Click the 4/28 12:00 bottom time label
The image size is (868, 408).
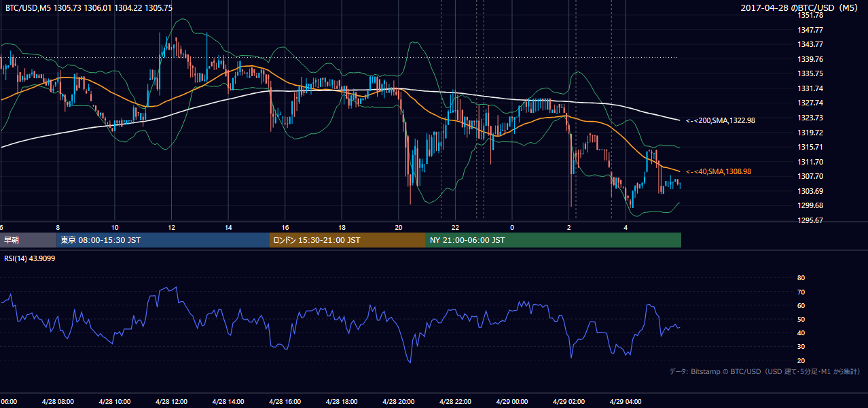(171, 402)
